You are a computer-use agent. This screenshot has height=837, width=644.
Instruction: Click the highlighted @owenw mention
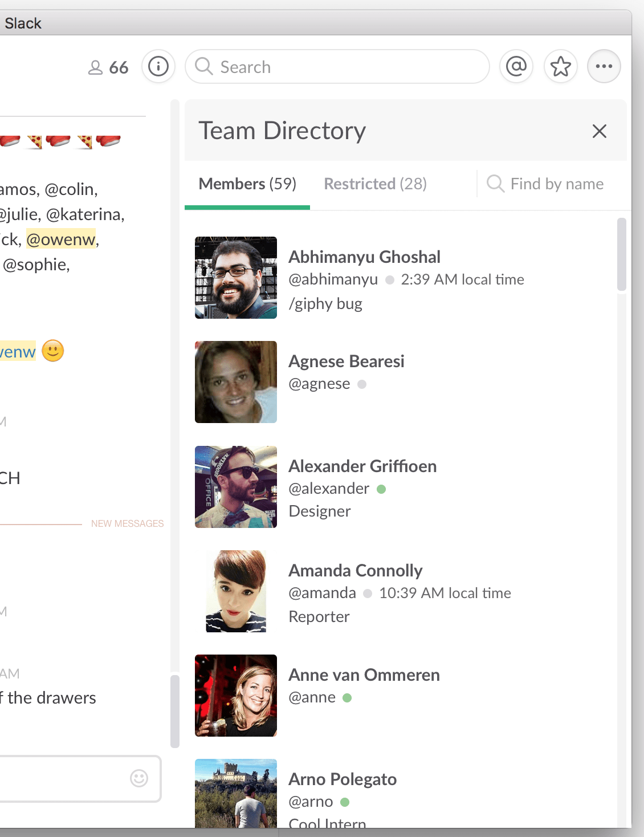coord(61,239)
